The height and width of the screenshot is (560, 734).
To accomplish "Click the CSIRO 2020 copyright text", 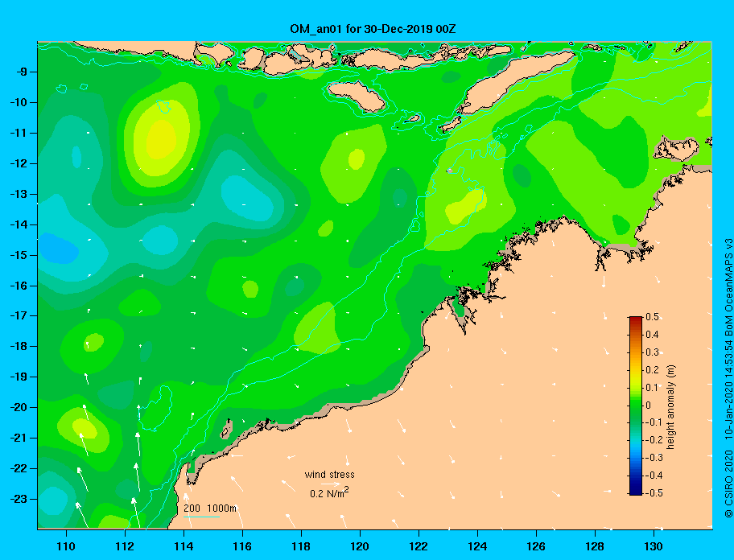I will pyautogui.click(x=728, y=484).
